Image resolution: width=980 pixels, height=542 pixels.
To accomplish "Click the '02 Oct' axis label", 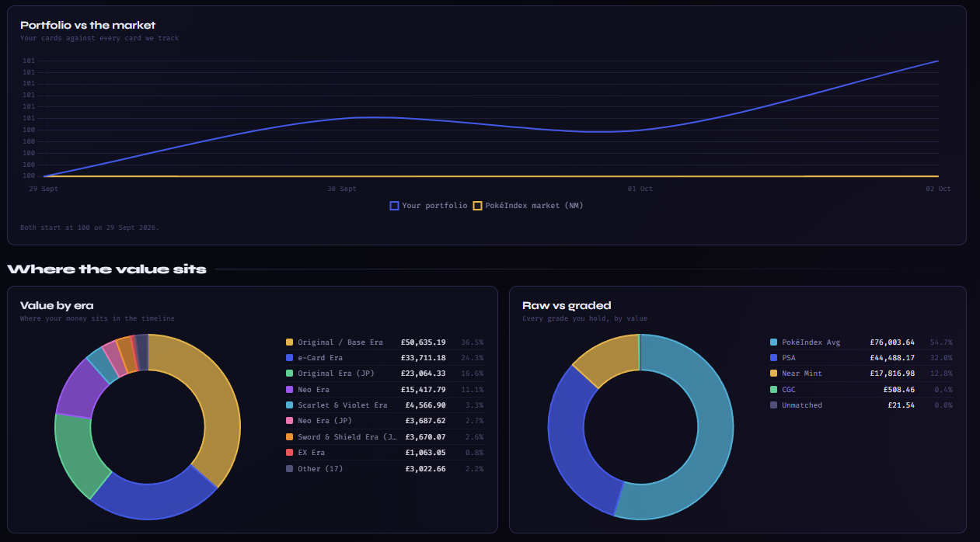I will click(938, 189).
